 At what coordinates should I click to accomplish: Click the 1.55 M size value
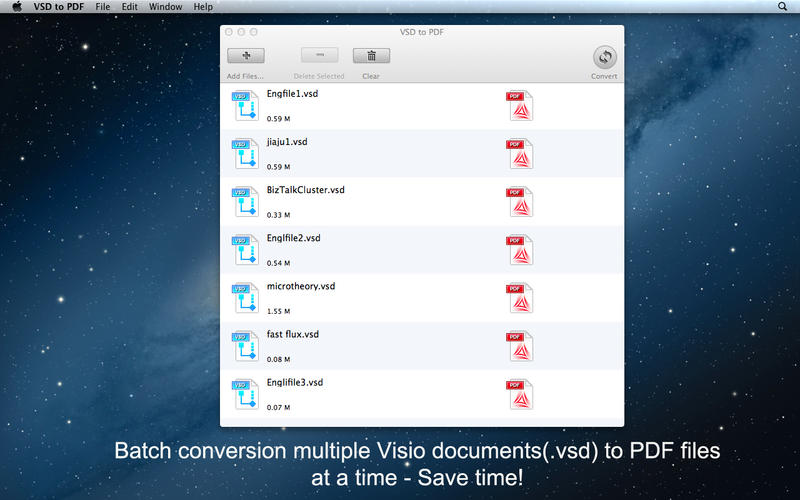tap(278, 311)
